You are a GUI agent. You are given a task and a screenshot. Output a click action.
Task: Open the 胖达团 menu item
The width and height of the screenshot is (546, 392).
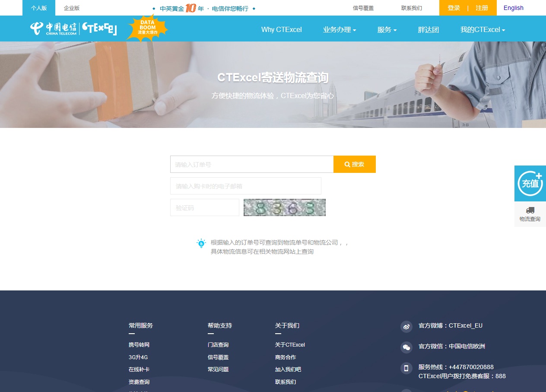click(429, 30)
